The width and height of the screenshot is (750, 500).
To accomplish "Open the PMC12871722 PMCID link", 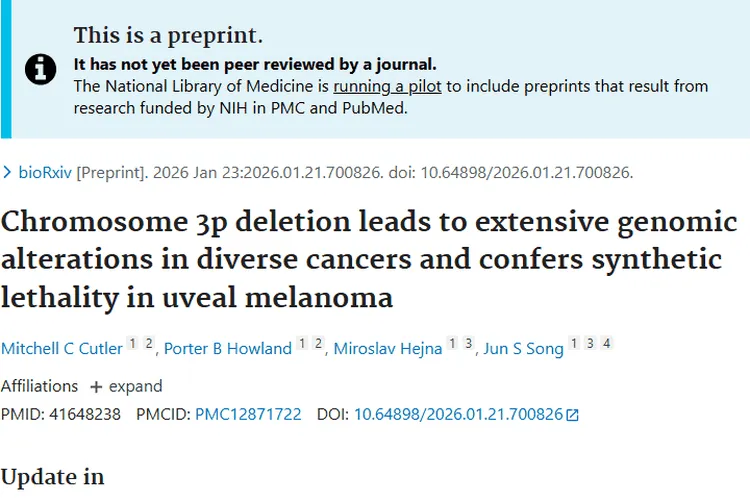I will (x=248, y=414).
